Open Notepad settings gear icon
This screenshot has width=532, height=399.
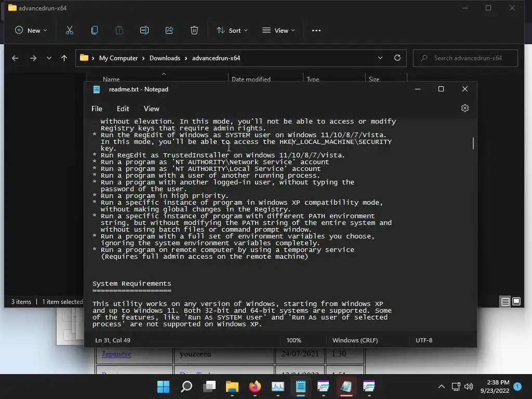pos(465,108)
